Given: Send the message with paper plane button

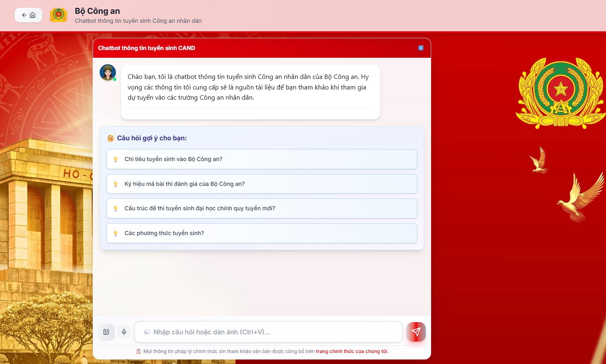Looking at the screenshot, I should [x=416, y=332].
